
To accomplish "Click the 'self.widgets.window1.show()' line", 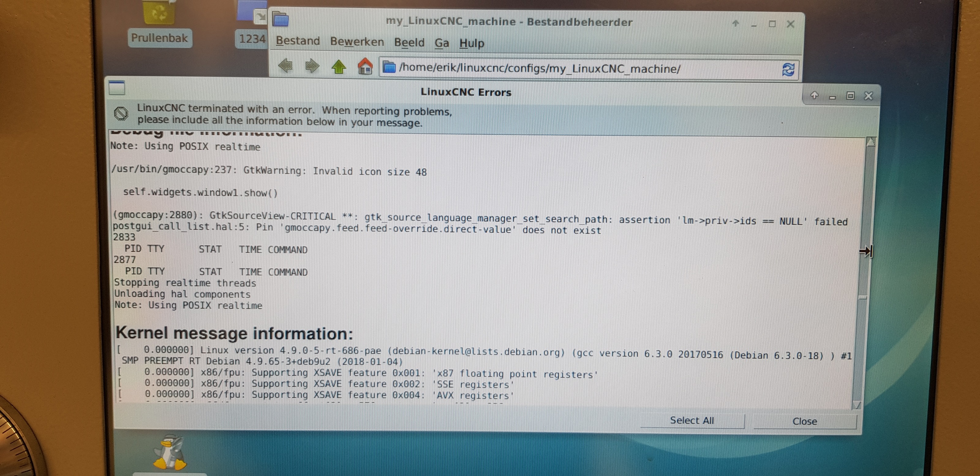I will pyautogui.click(x=200, y=192).
